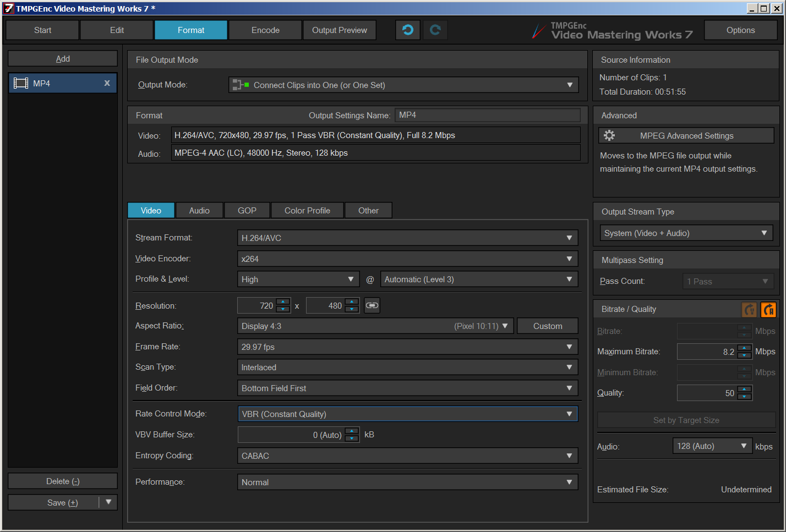Screen dimensions: 786x532
Task: Click the Connect Clips output mode icon
Action: [241, 85]
